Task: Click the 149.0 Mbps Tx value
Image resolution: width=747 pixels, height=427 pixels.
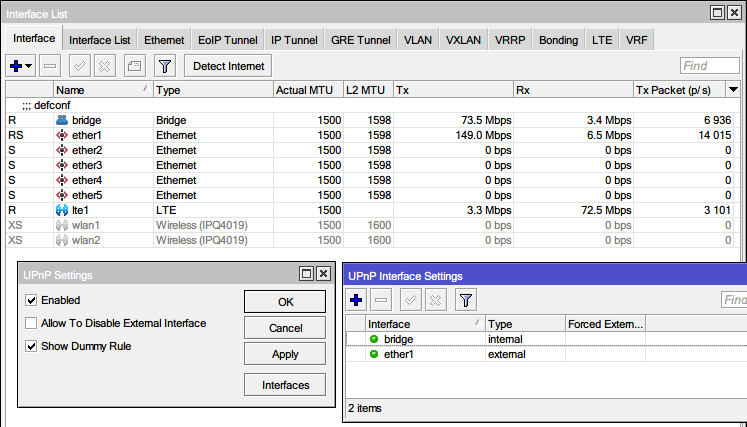Action: point(483,135)
